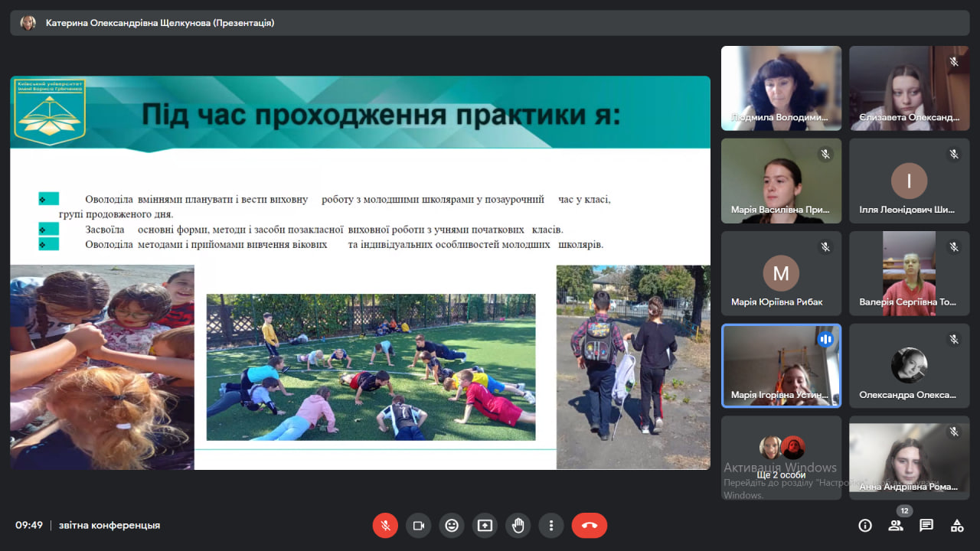Screen dimensions: 980x551
Task: Select Марія Ігорівна speaking tile
Action: tap(781, 365)
